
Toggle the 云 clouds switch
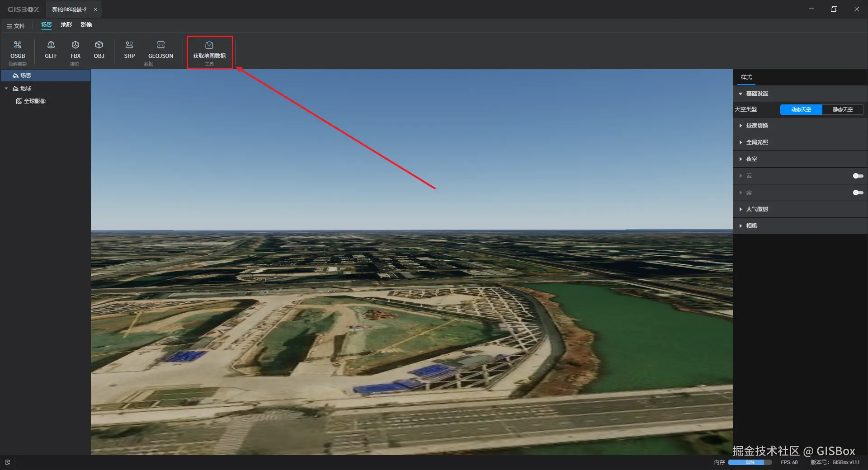pos(858,176)
